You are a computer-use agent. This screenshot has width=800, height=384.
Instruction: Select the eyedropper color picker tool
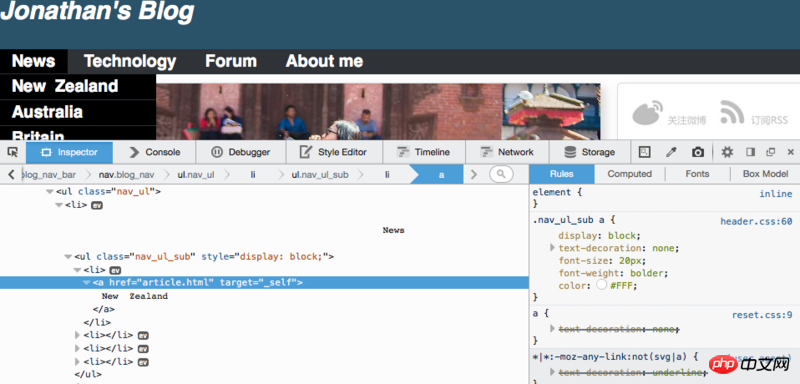coord(671,152)
